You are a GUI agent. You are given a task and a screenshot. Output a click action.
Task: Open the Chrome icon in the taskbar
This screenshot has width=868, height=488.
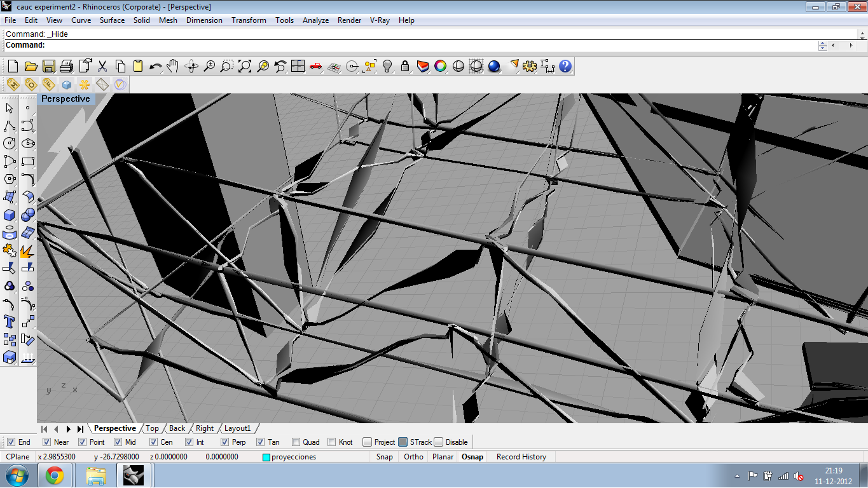pos(54,475)
